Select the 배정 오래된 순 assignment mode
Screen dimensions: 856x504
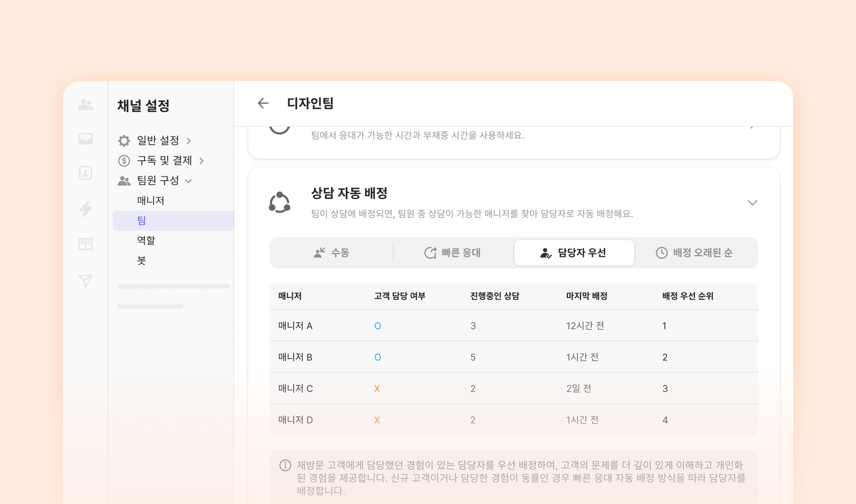(x=694, y=253)
